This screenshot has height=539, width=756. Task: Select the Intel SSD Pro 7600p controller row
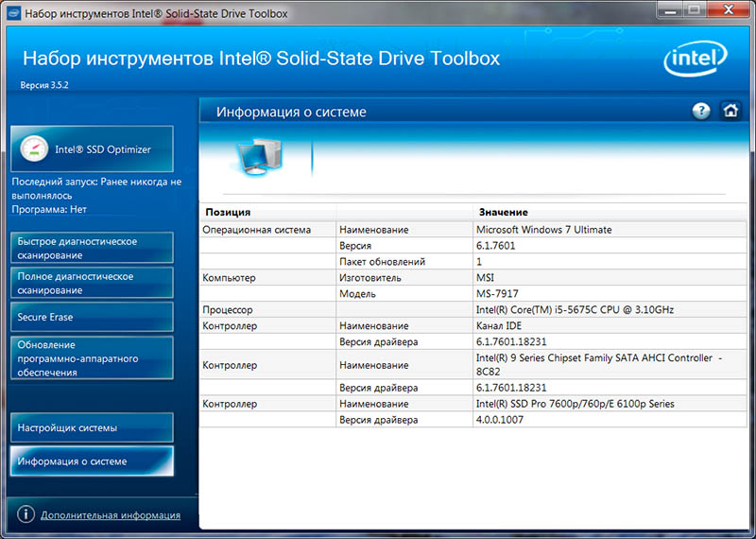click(575, 404)
